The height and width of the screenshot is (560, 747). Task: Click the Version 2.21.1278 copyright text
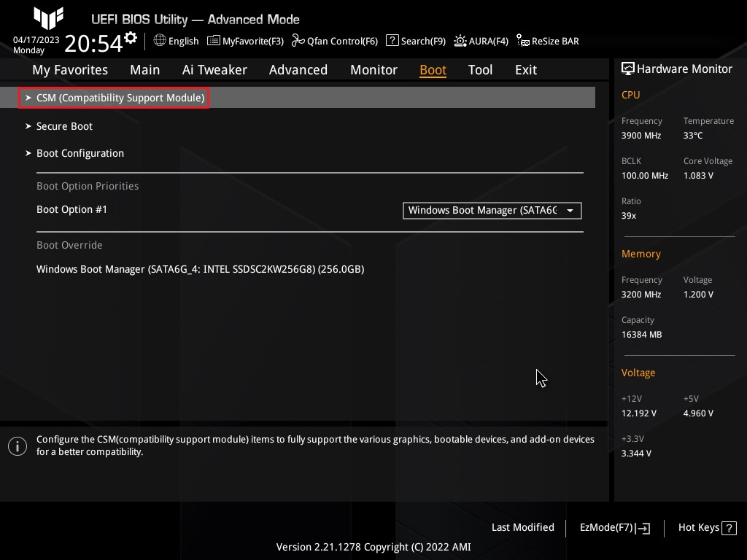373,547
